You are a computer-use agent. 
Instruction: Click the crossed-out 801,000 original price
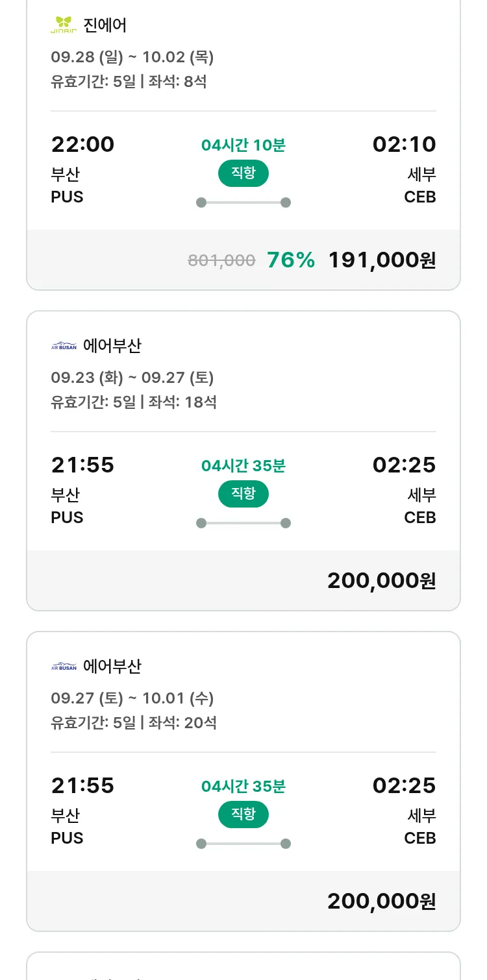tap(221, 261)
